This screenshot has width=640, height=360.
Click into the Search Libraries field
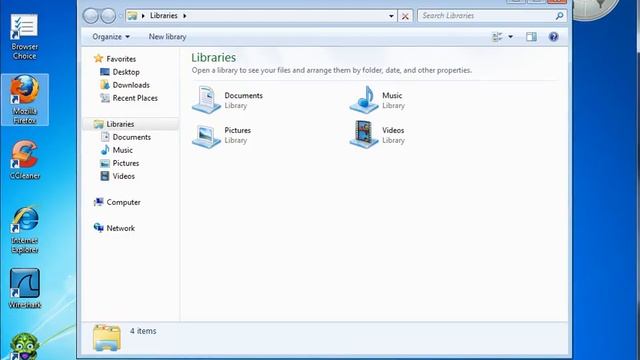(x=486, y=16)
